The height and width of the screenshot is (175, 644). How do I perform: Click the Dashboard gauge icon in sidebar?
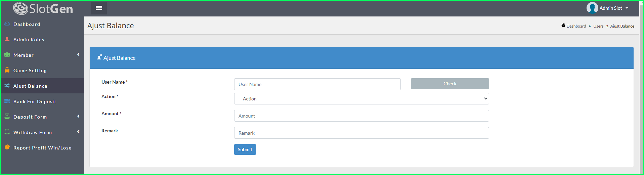coord(7,24)
